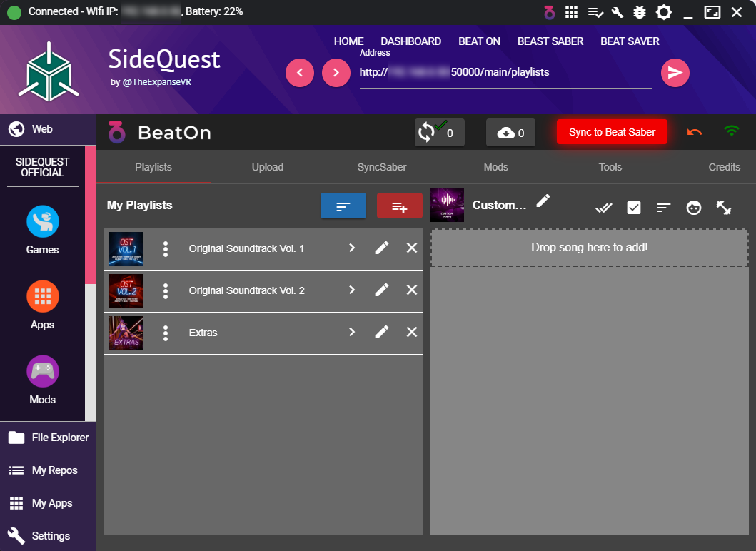756x551 pixels.
Task: Switch to the Tools tab
Action: click(x=610, y=167)
